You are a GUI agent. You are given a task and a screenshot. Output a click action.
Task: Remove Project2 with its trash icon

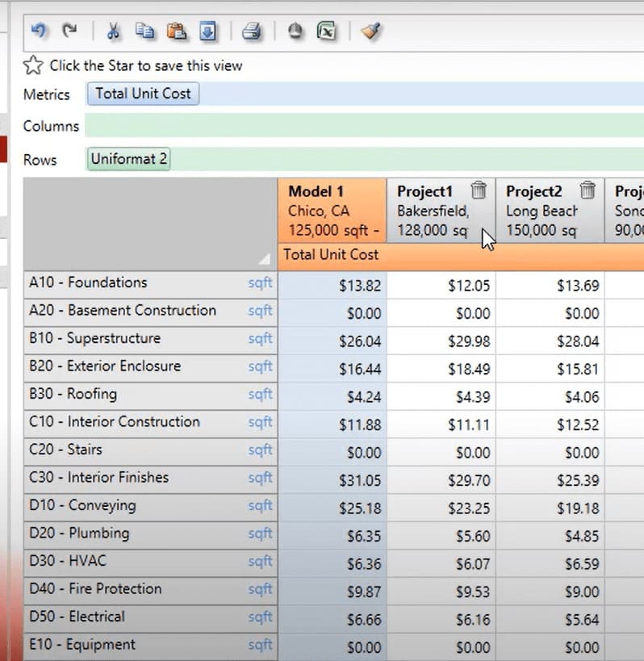[588, 190]
